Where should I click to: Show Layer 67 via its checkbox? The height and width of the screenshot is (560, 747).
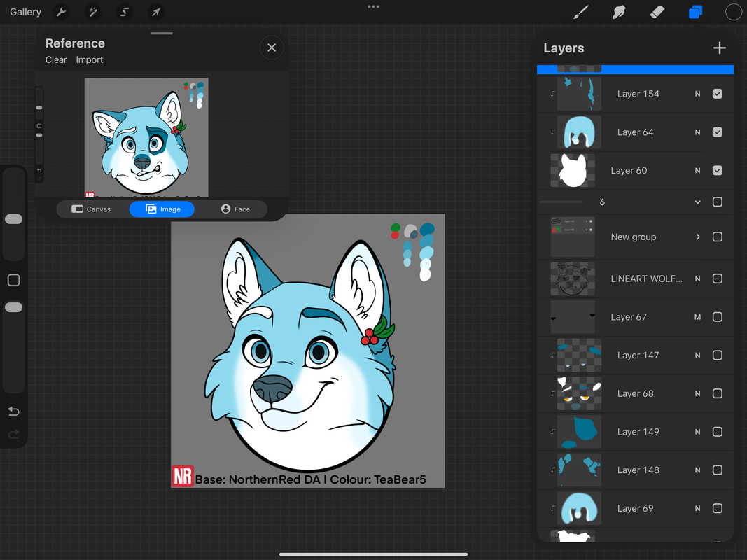(718, 317)
